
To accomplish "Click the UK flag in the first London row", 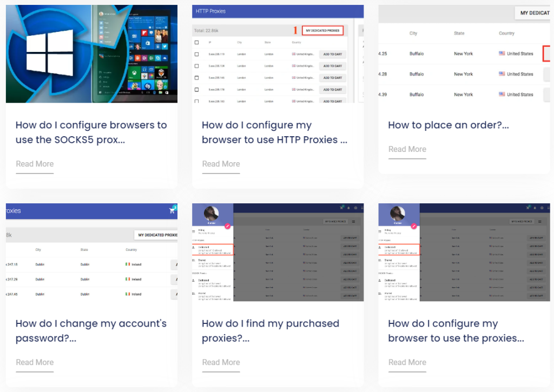I will coord(294,54).
